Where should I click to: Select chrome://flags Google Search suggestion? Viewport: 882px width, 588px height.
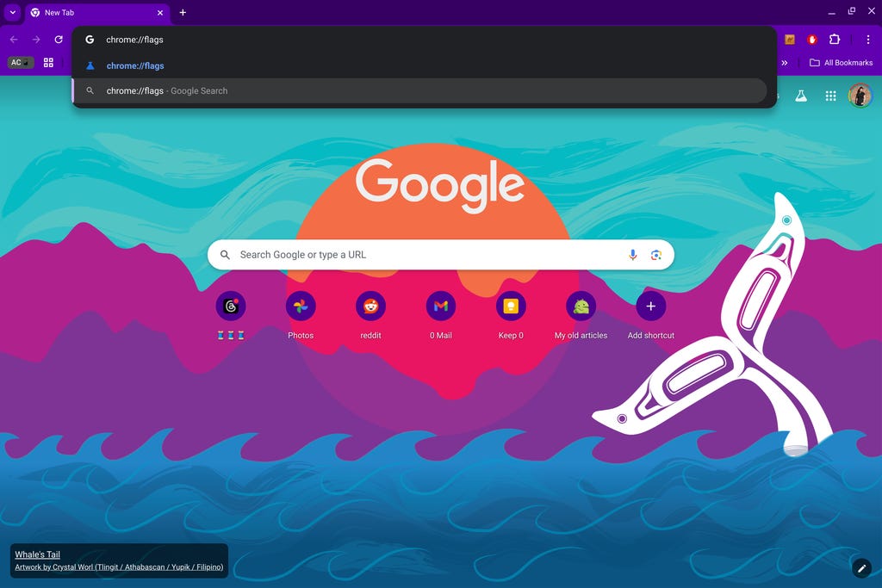419,90
